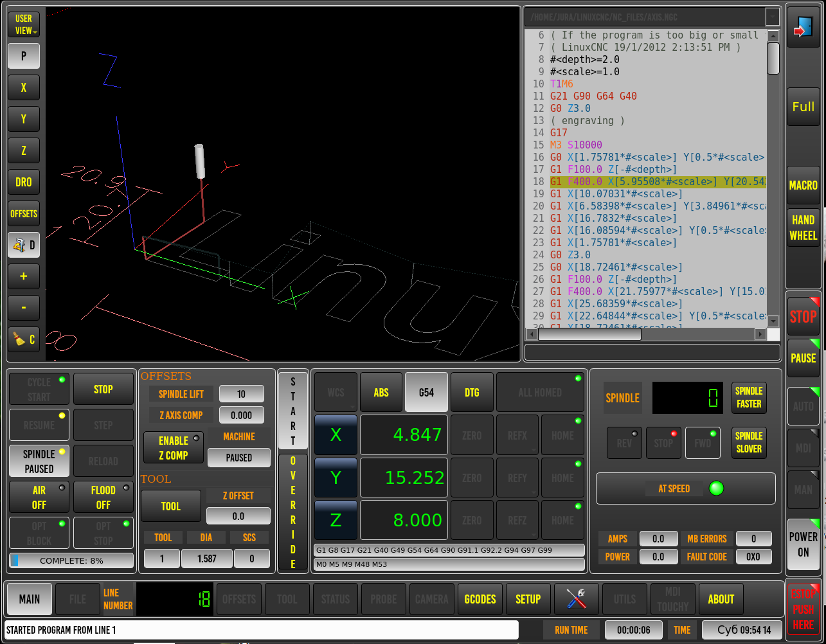The image size is (826, 644).
Task: Open the FILE tab
Action: (x=78, y=599)
